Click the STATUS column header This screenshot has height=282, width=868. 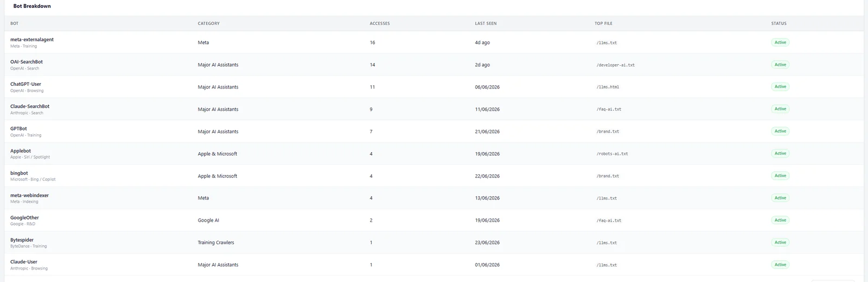coord(778,23)
